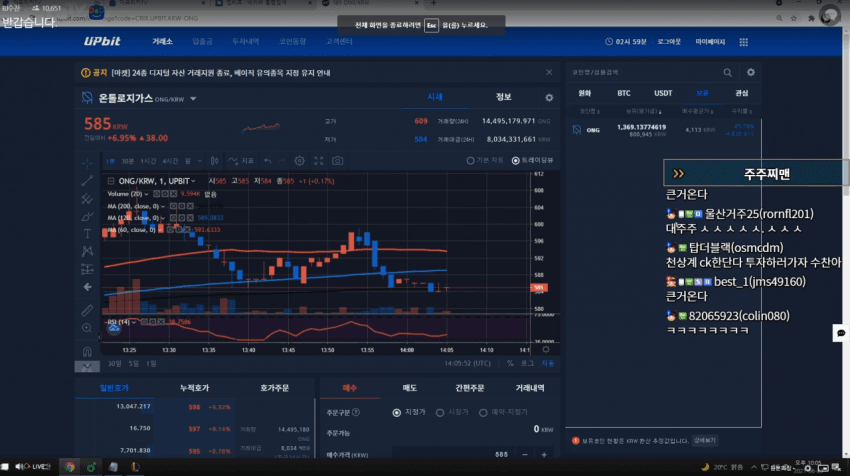Select the crosshair cursor tool
850x476 pixels.
point(87,163)
